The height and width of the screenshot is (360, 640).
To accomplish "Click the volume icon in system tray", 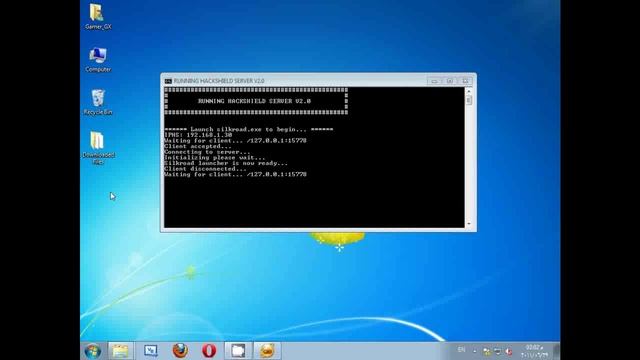I will (509, 351).
